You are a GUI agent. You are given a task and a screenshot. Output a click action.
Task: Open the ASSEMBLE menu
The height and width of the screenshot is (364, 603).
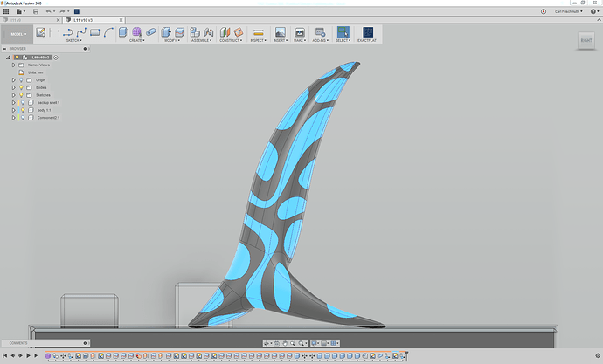202,40
